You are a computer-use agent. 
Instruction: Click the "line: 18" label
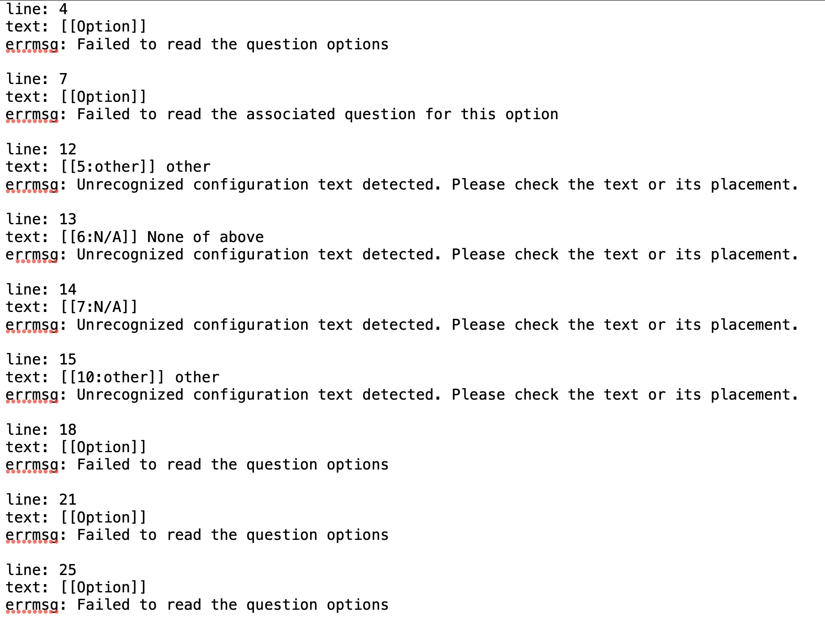pos(41,430)
